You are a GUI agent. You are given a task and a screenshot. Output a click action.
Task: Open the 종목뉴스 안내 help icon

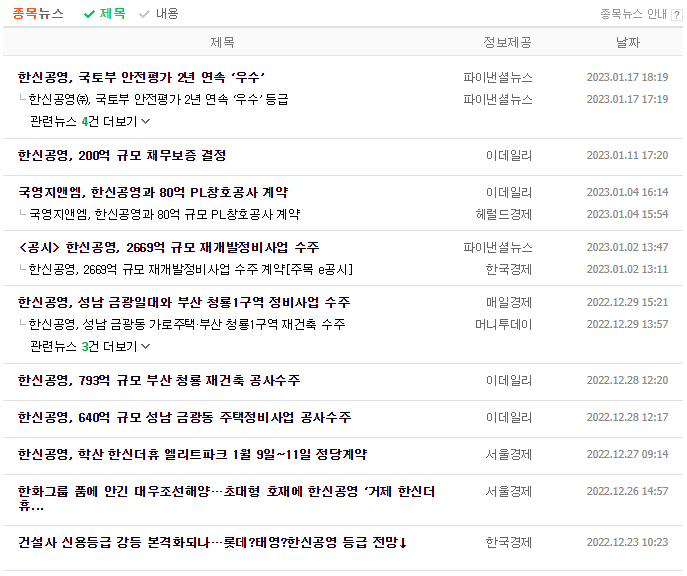pyautogui.click(x=676, y=15)
